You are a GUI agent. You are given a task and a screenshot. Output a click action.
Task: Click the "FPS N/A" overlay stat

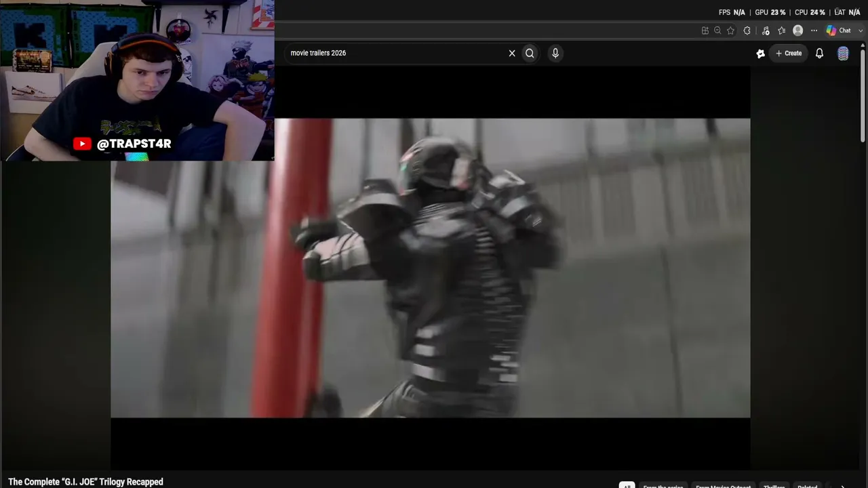(732, 12)
